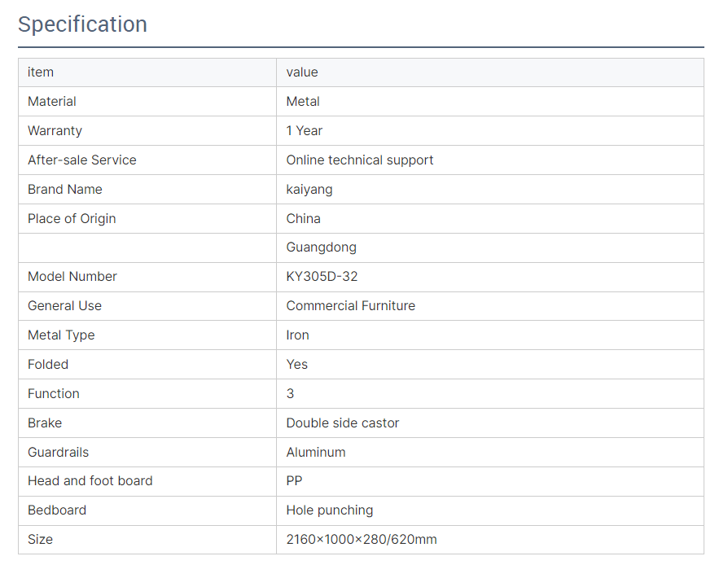
Task: Select the After-sale Service label
Action: coord(82,160)
